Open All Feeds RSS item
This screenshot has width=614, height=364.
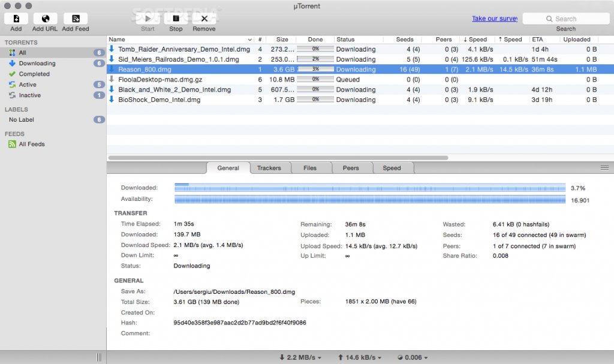coord(53,144)
